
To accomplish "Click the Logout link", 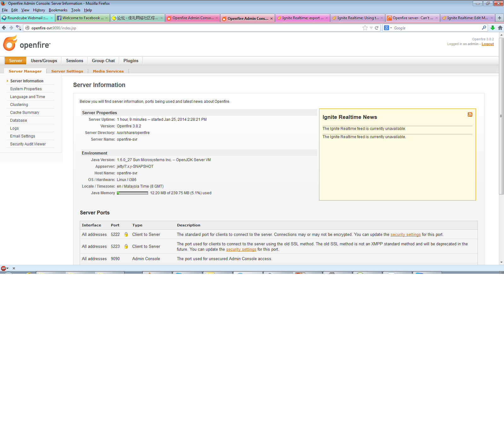I will (488, 44).
